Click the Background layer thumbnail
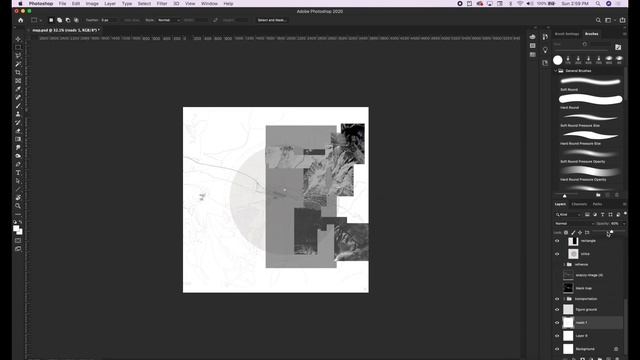 568,349
